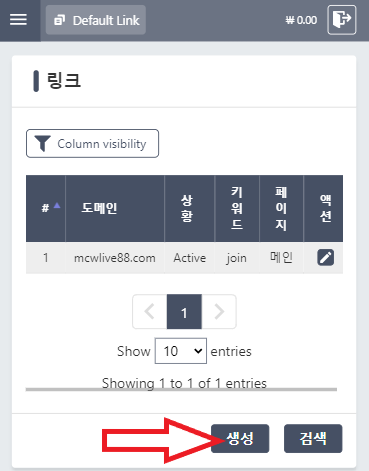Screen dimensions: 369x471
Task: Sort by the 키워드 column header
Action: [x=237, y=208]
